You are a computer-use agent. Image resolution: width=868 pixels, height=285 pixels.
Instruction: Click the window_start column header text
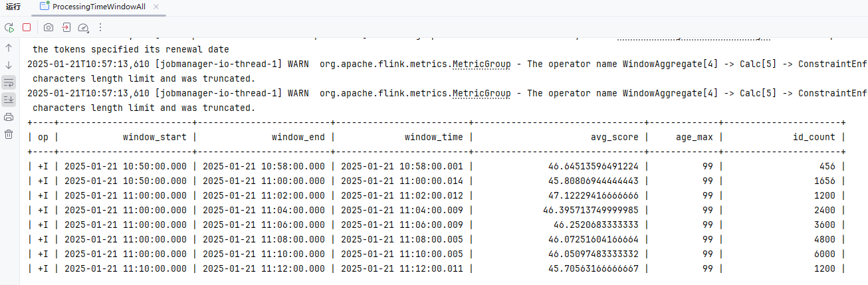155,137
